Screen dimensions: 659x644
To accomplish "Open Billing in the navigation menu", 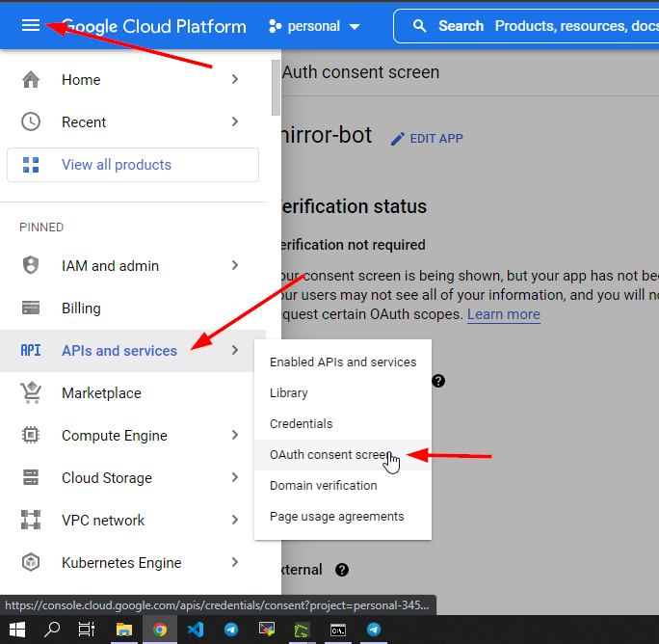I will coord(133,309).
